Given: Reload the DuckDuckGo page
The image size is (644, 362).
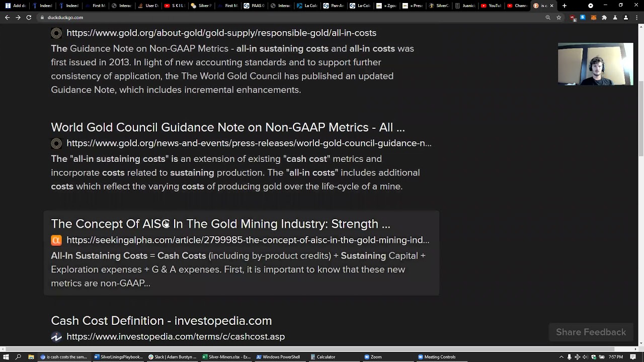Looking at the screenshot, I should pyautogui.click(x=29, y=18).
